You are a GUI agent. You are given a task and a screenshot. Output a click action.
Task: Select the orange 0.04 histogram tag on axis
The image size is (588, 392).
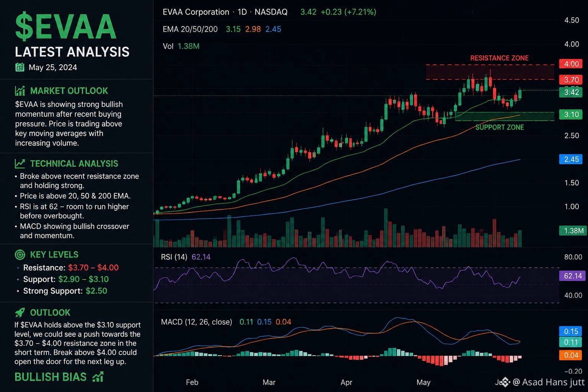point(571,355)
